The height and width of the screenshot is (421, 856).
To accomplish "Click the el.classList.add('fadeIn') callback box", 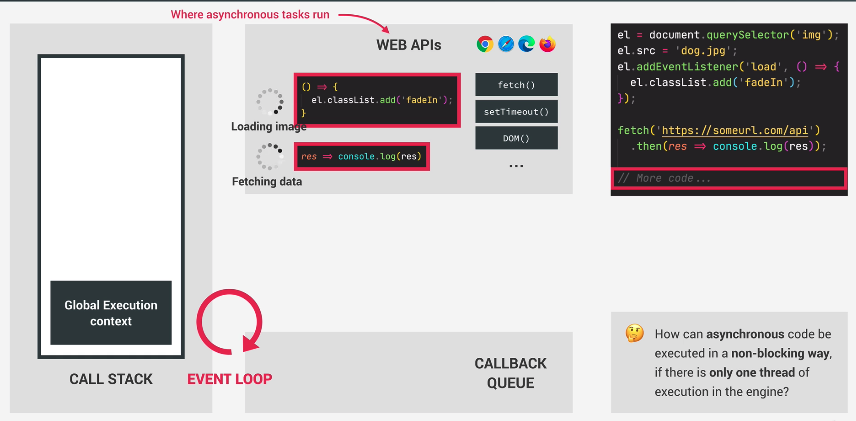I will [377, 100].
